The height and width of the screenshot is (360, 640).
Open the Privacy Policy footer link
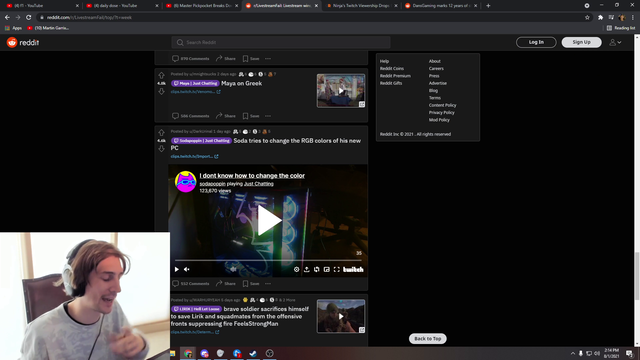pyautogui.click(x=441, y=113)
